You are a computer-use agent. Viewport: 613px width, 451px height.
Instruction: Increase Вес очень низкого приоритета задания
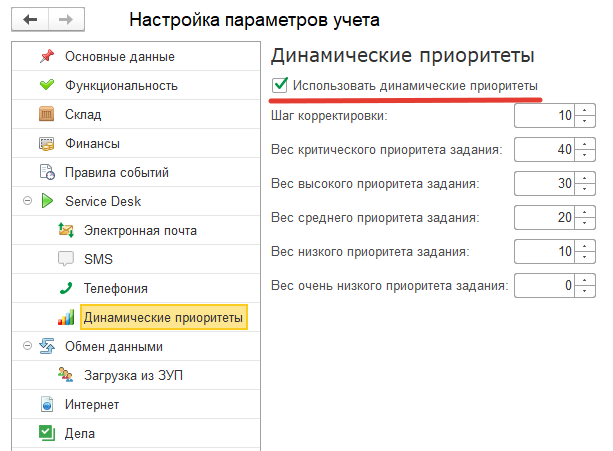tap(585, 280)
